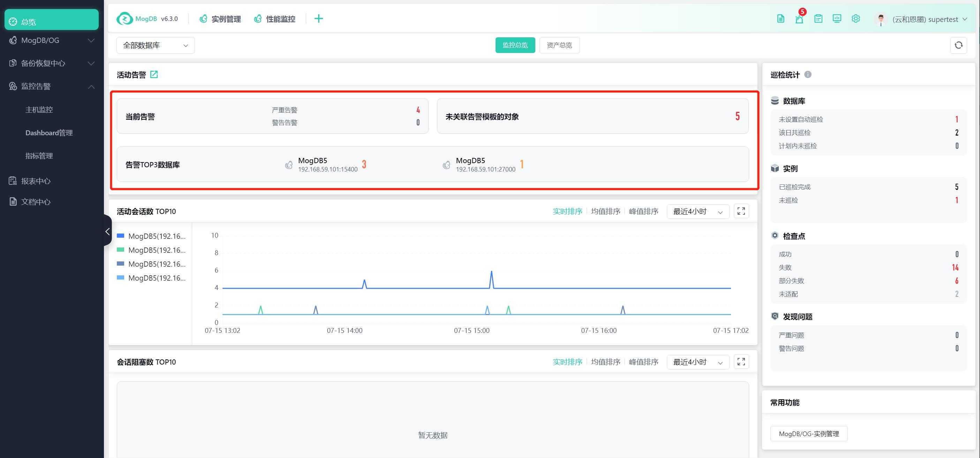This screenshot has width=980, height=458.
Task: Collapse the left sidebar handle
Action: [108, 231]
